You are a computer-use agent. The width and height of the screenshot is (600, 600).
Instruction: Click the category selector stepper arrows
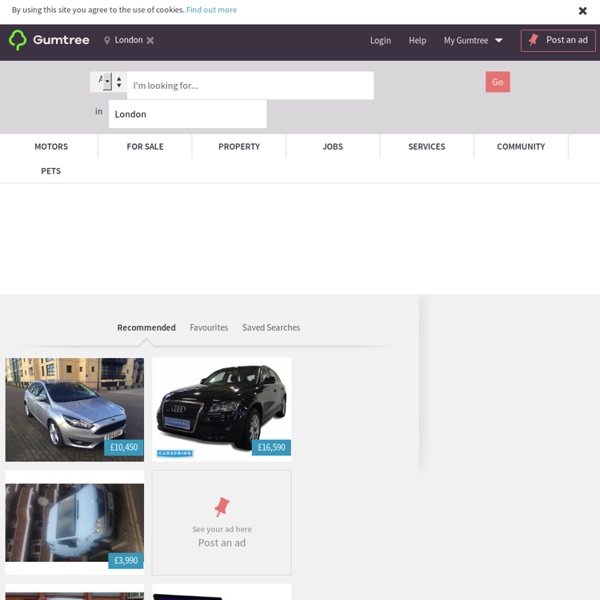coord(119,82)
